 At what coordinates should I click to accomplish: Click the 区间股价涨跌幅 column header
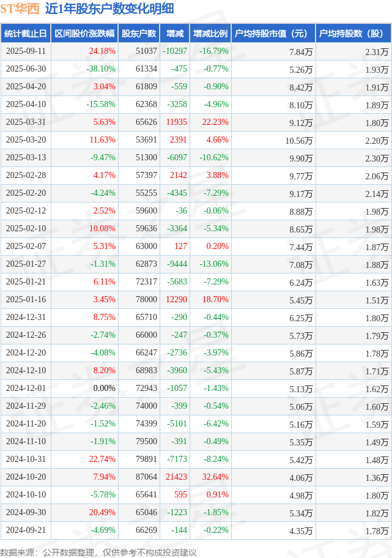(x=84, y=34)
